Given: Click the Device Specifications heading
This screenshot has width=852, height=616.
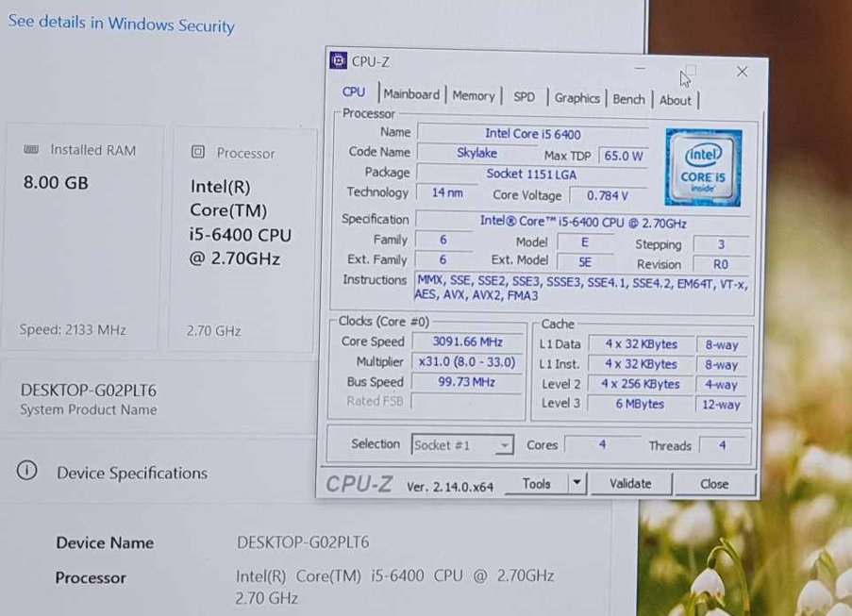Looking at the screenshot, I should point(132,474).
